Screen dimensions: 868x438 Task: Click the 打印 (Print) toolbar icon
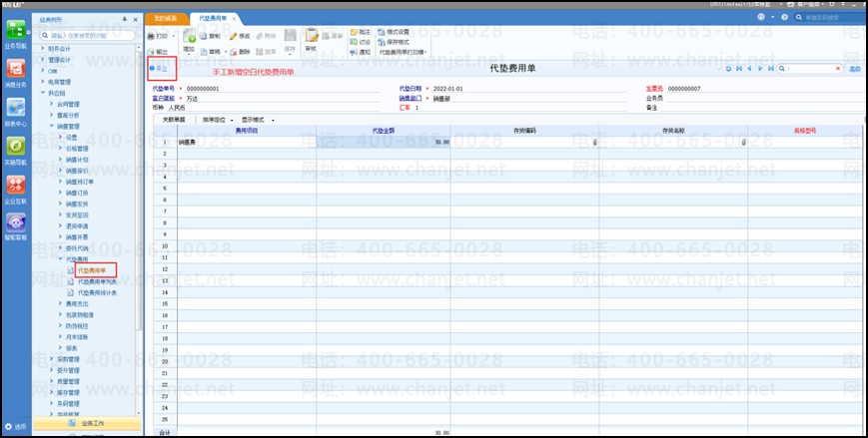(x=158, y=37)
